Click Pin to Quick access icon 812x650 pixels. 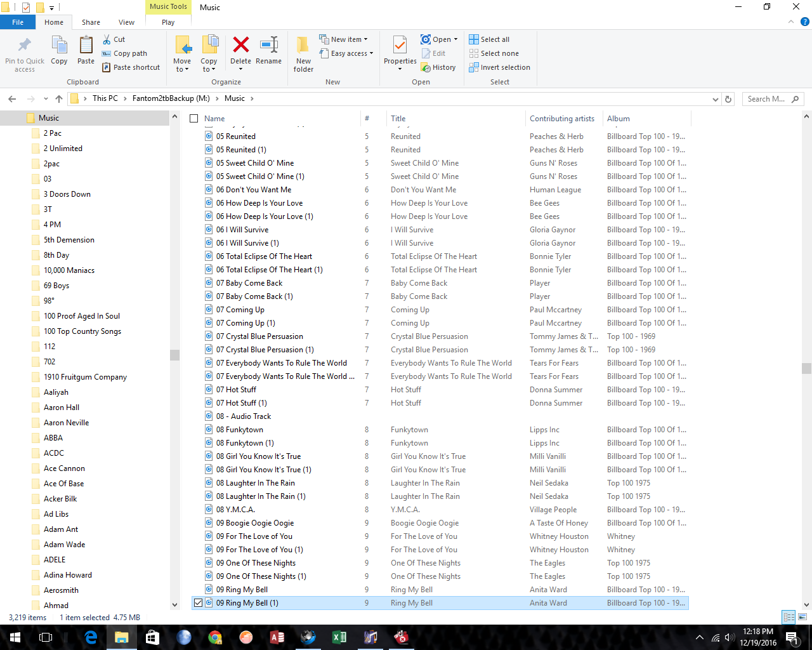tap(25, 46)
